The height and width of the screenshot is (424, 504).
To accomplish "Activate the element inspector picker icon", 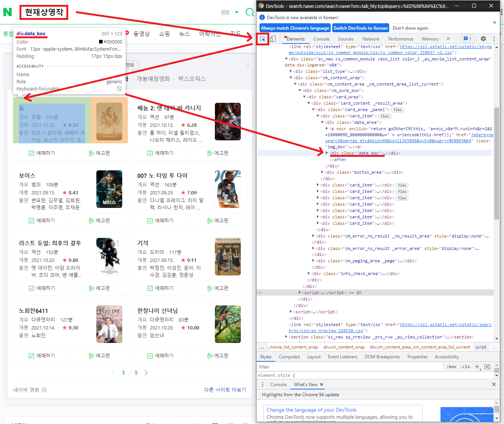I will point(263,39).
